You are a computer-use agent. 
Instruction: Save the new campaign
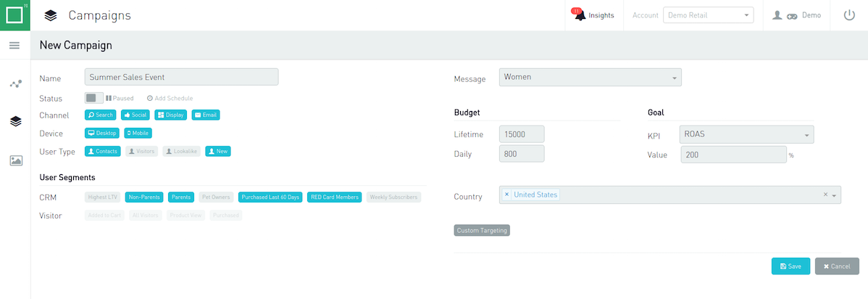790,266
